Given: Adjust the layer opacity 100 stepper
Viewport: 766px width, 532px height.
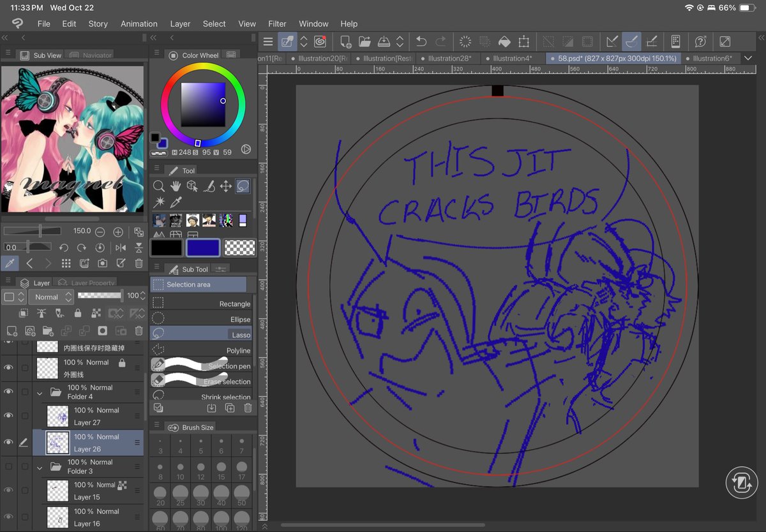Looking at the screenshot, I should pos(142,297).
